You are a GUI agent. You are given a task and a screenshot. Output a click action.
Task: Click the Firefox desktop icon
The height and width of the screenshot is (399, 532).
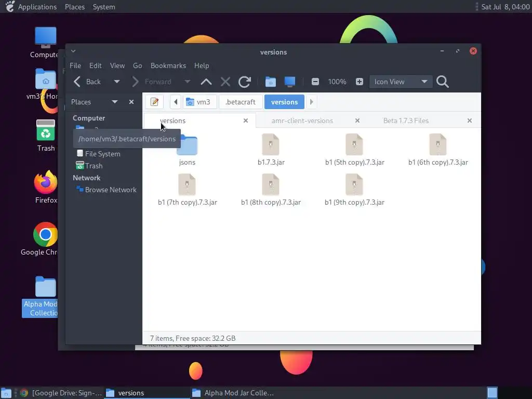46,187
